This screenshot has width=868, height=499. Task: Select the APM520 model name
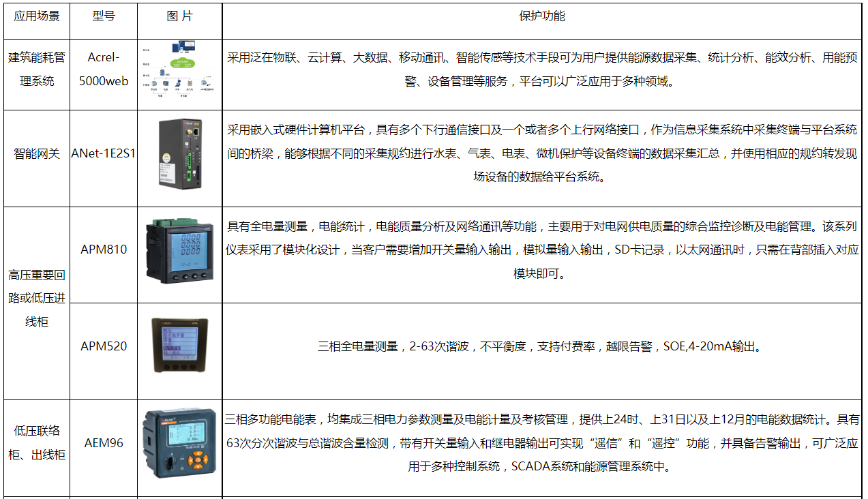tap(104, 346)
